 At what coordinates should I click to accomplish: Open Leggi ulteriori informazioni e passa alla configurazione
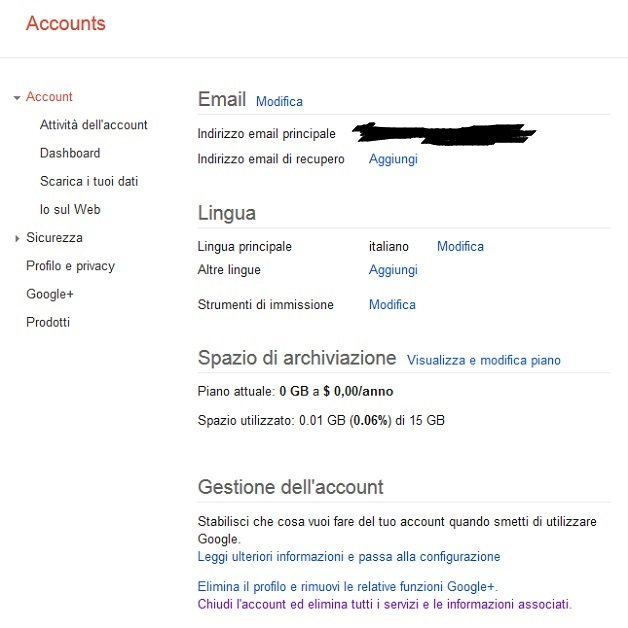coord(349,557)
